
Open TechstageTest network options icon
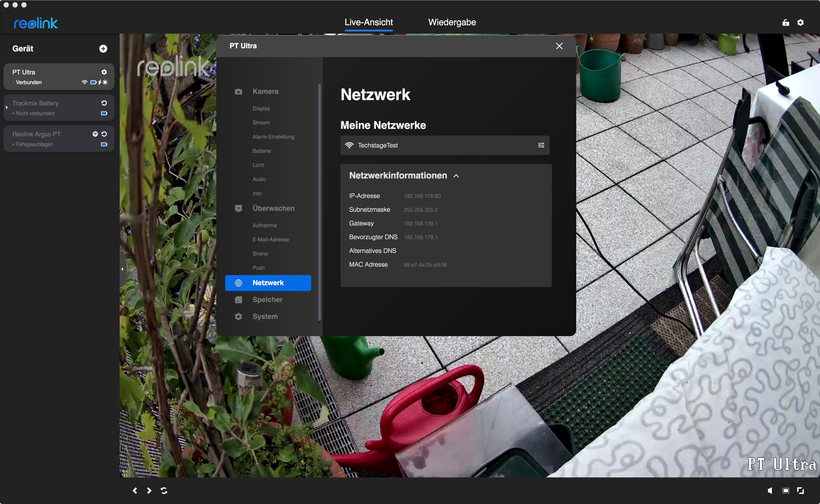pyautogui.click(x=541, y=145)
